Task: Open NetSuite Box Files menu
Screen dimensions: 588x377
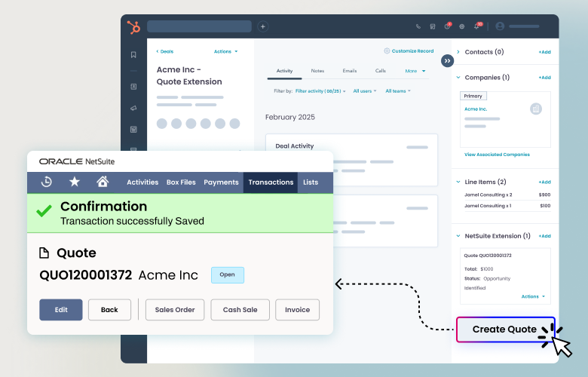Action: (x=181, y=182)
